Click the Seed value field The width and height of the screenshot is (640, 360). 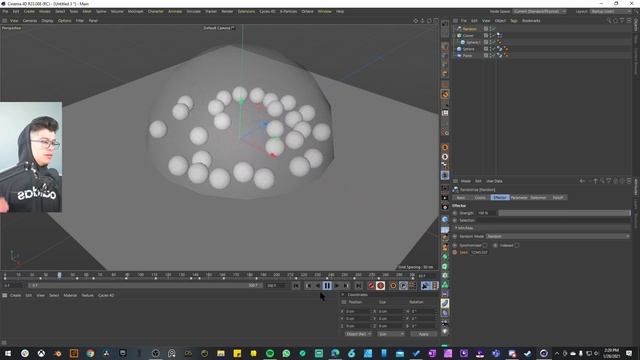pyautogui.click(x=479, y=252)
